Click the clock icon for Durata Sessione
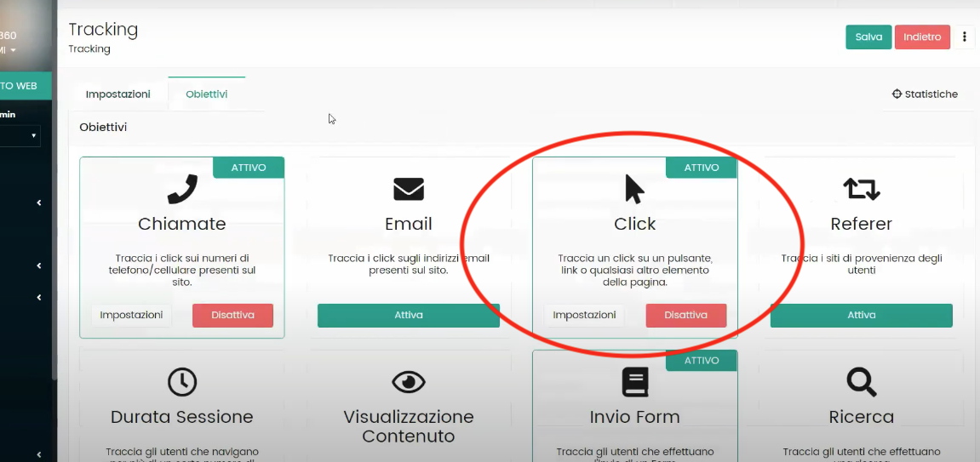This screenshot has height=462, width=980. pos(182,383)
